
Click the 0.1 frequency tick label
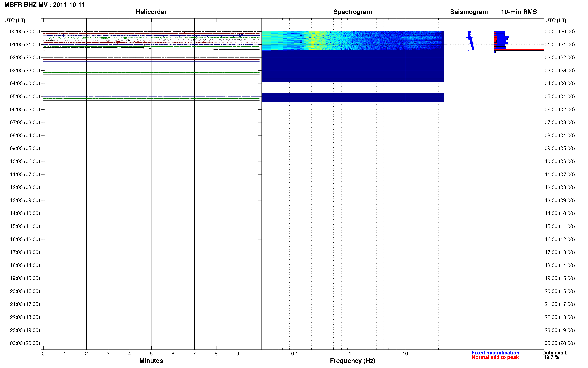[x=295, y=354]
